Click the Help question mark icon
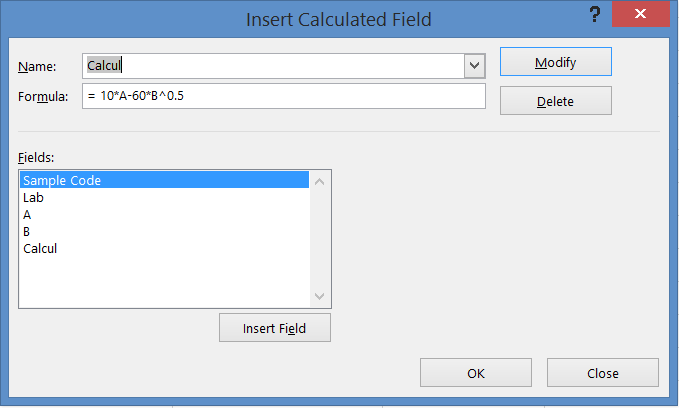The width and height of the screenshot is (679, 408). click(x=594, y=15)
